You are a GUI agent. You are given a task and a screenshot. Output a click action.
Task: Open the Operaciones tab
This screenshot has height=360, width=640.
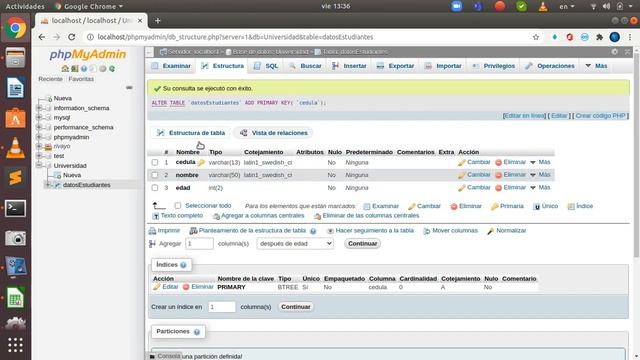tap(550, 66)
